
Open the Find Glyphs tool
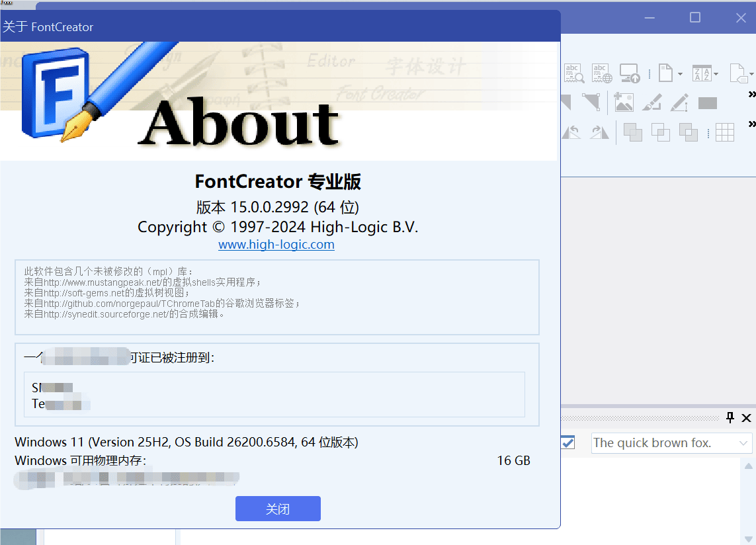[x=574, y=73]
